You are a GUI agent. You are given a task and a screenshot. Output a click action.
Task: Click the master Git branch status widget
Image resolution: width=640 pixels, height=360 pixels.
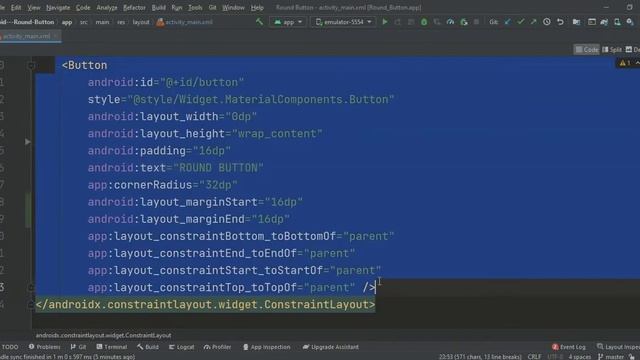pyautogui.click(x=611, y=357)
